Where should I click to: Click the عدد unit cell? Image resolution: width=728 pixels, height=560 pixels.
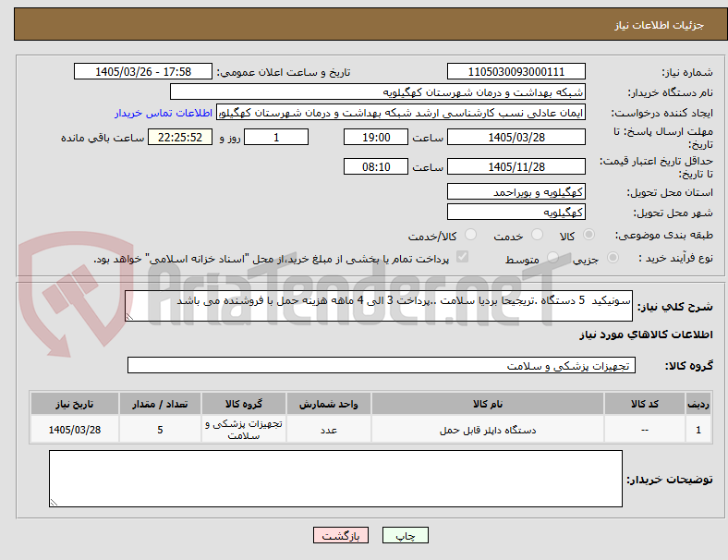[x=328, y=429]
